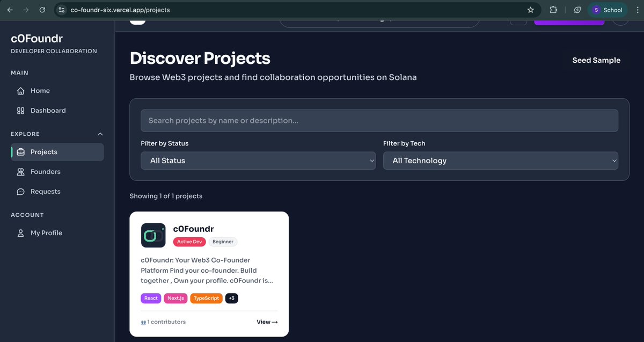Go forward using browser forward arrow
Viewport: 644px width, 342px height.
tap(26, 10)
